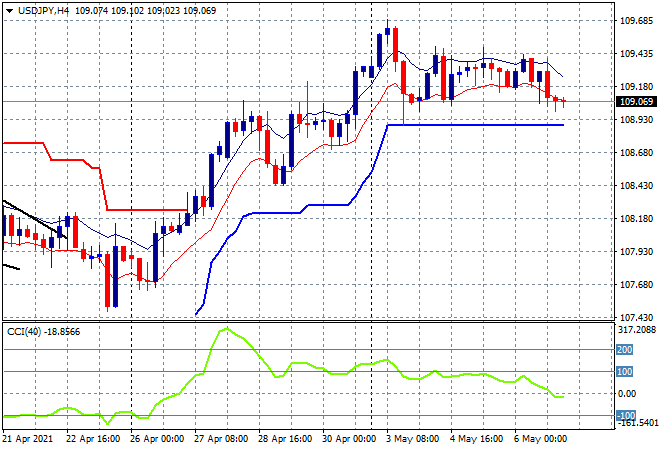This screenshot has height=450, width=660.
Task: Click the 22 Apr 16:00 time axis label
Action: (93, 439)
